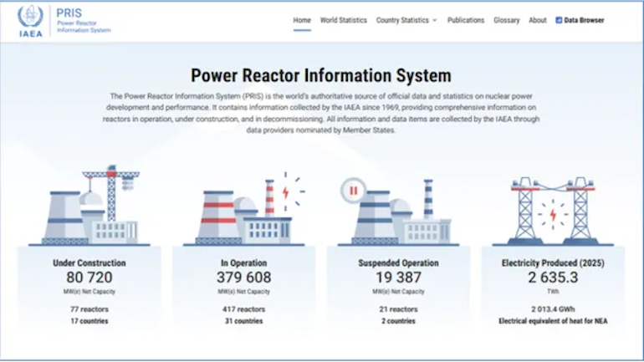Click Electrical equivalent of heat for NEA
This screenshot has height=362, width=644.
(x=553, y=321)
